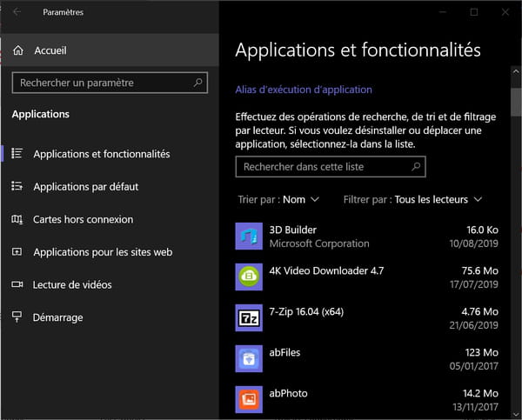The height and width of the screenshot is (420, 522).
Task: Click the 14.2 Mo size value
Action: point(480,393)
